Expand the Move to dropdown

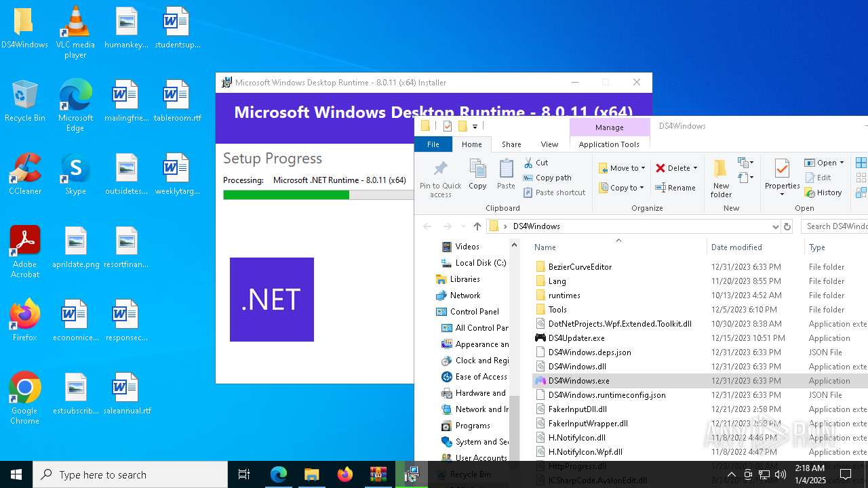[643, 168]
